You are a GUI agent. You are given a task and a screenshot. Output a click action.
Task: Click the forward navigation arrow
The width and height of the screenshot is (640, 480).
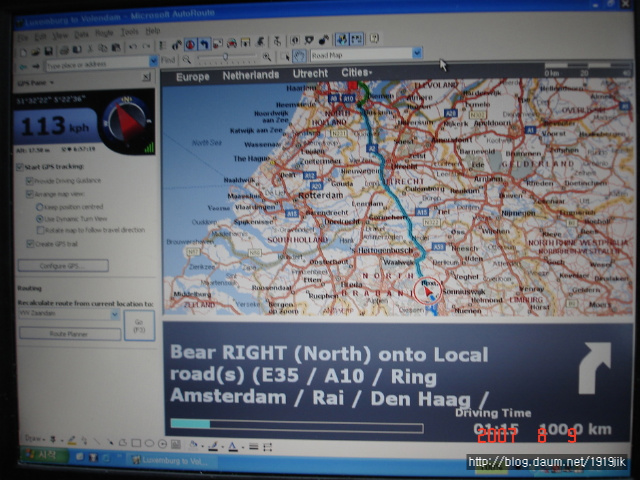pyautogui.click(x=36, y=66)
